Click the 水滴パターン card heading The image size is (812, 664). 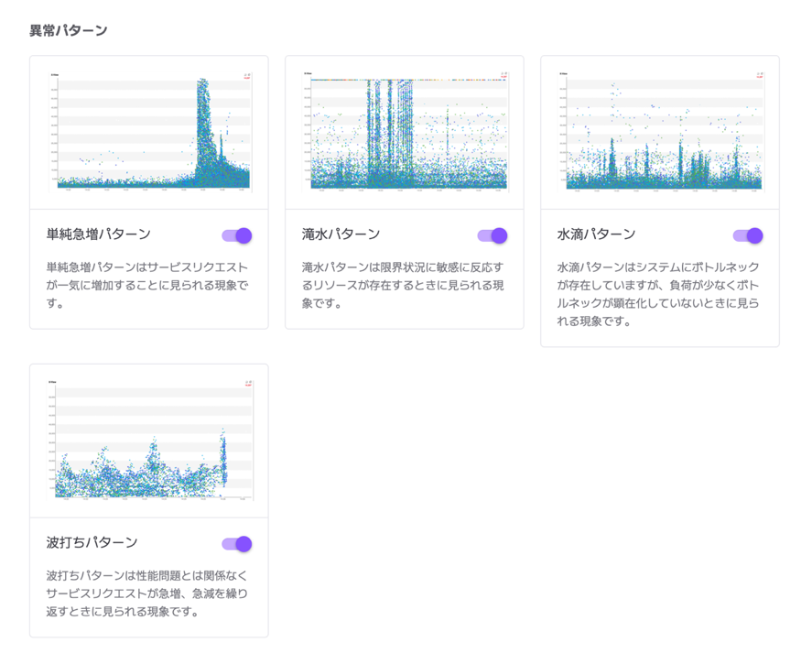tap(596, 234)
